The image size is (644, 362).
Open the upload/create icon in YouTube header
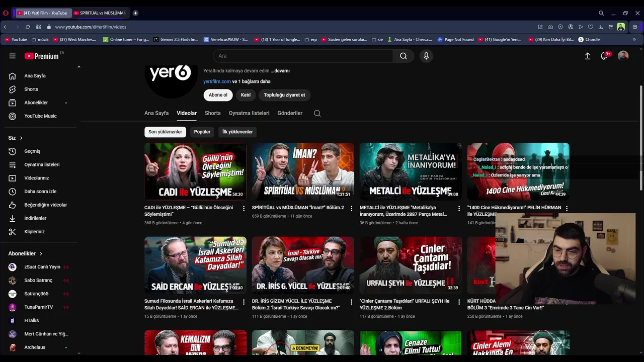587,56
